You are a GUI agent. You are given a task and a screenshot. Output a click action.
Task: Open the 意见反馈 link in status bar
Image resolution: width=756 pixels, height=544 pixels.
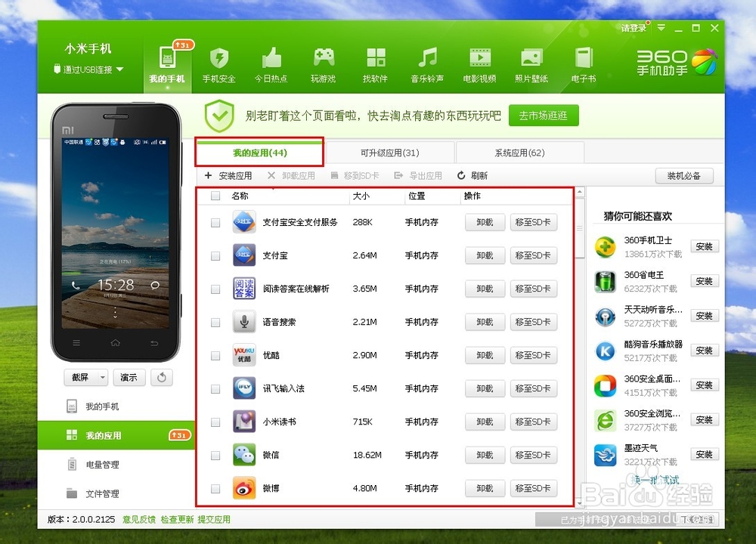[139, 519]
